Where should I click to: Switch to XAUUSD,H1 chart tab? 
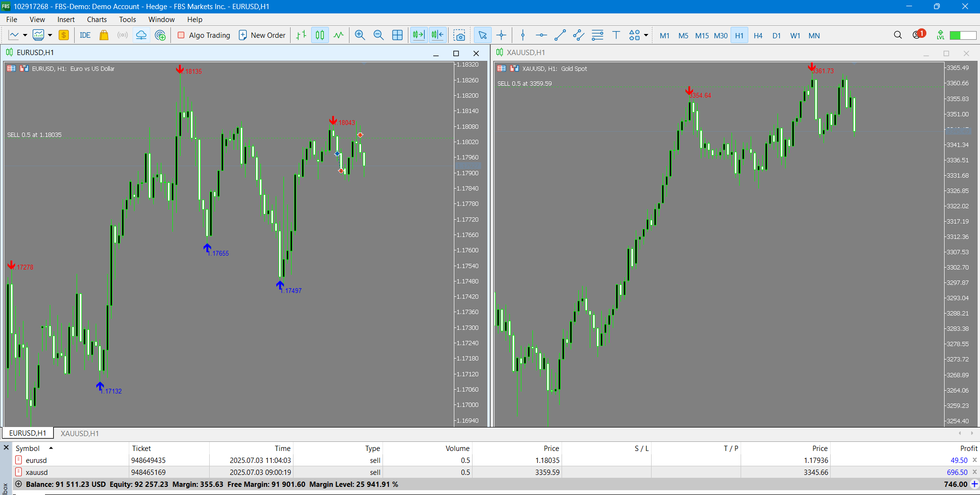click(79, 433)
